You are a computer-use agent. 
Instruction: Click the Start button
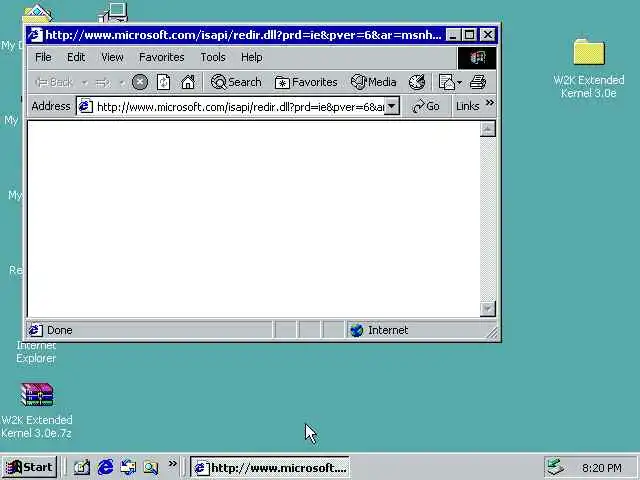29,467
